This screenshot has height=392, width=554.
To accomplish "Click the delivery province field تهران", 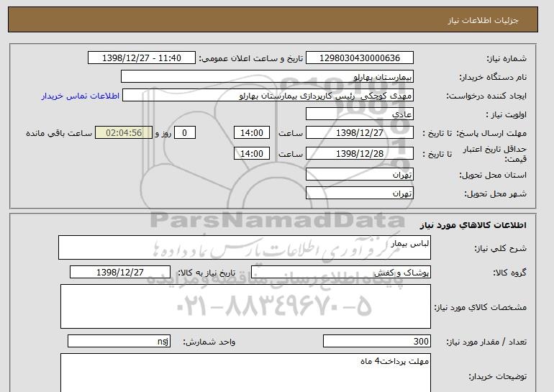I will (x=359, y=175).
